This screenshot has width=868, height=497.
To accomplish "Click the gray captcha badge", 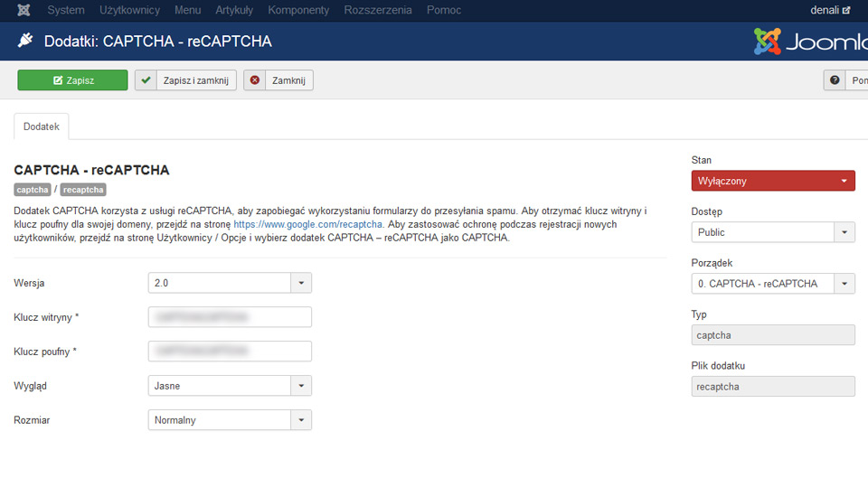I will [x=33, y=190].
